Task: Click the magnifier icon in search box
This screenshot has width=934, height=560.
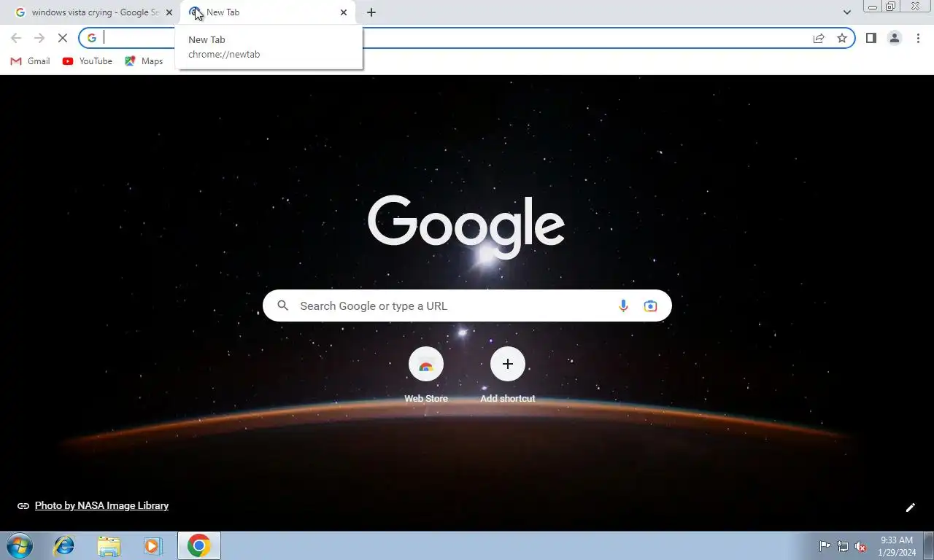Action: (283, 306)
